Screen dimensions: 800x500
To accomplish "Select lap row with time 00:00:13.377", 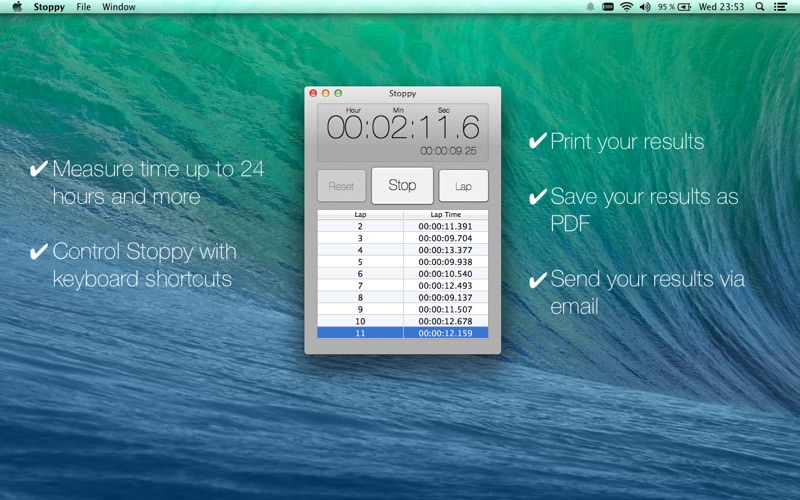I will [x=403, y=250].
